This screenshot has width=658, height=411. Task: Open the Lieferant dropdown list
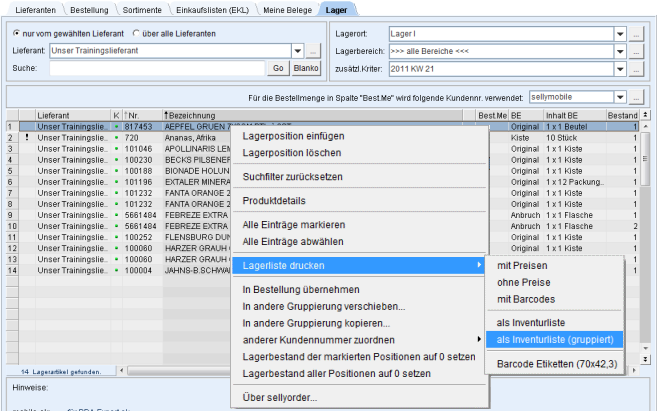298,50
